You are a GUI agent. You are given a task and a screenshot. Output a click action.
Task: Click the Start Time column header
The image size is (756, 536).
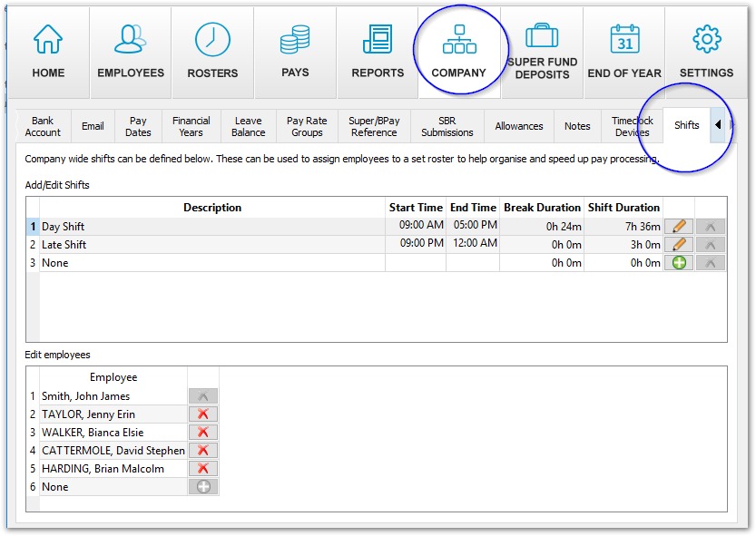pos(416,208)
